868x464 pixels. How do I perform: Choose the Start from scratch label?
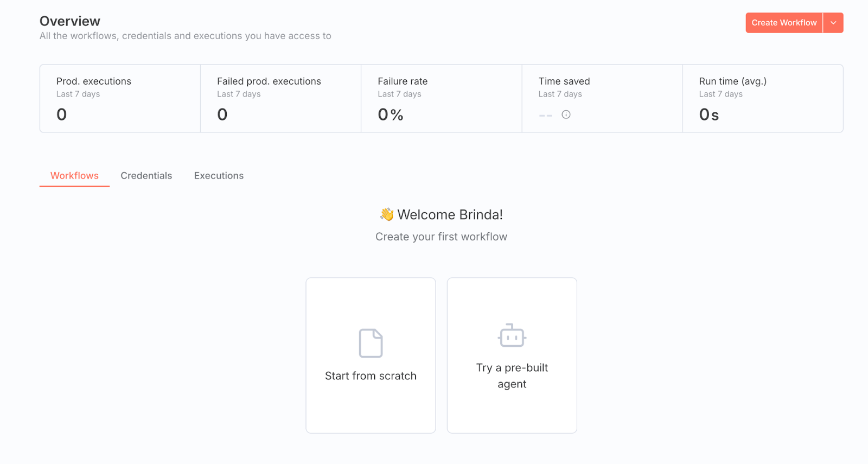pyautogui.click(x=371, y=376)
